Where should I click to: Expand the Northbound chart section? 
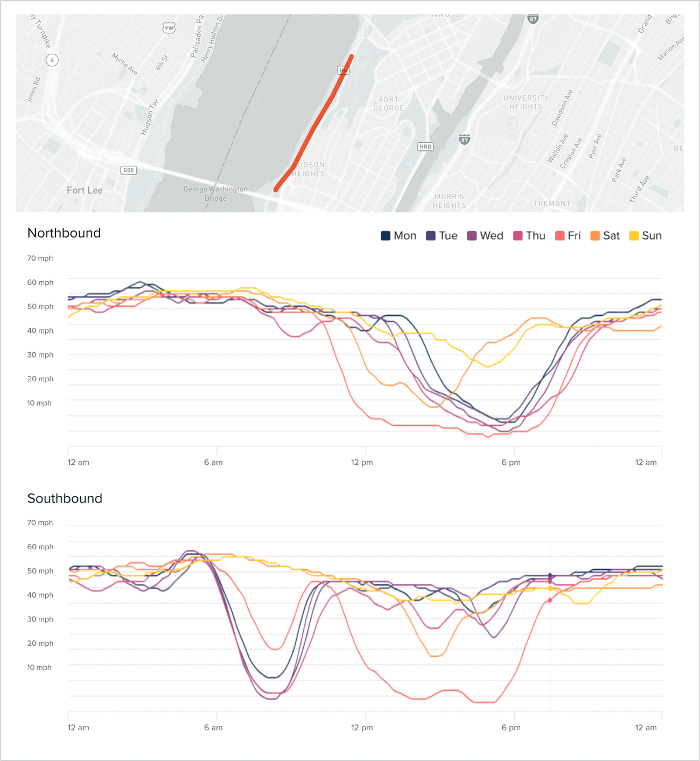pos(64,233)
